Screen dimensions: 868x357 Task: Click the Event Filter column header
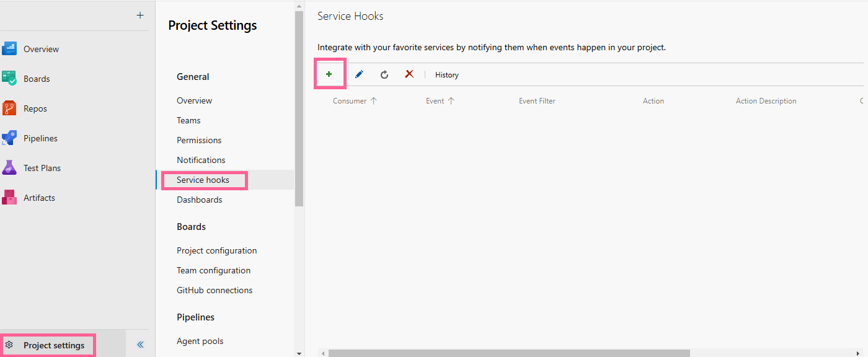[x=537, y=101]
